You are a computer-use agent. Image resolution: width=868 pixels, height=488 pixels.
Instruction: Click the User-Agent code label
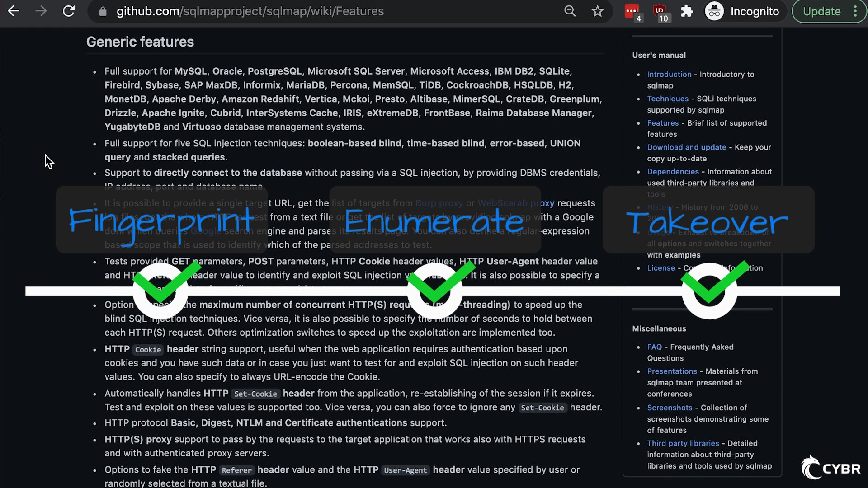405,470
